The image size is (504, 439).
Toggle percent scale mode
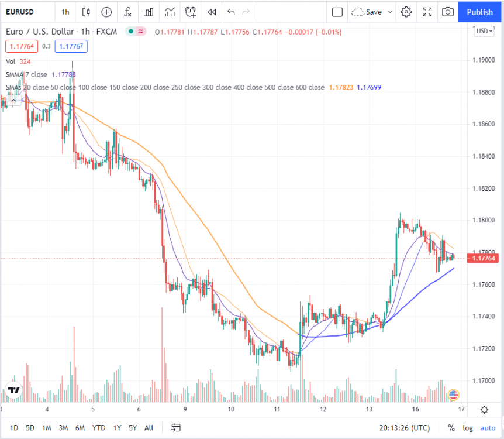coord(451,428)
